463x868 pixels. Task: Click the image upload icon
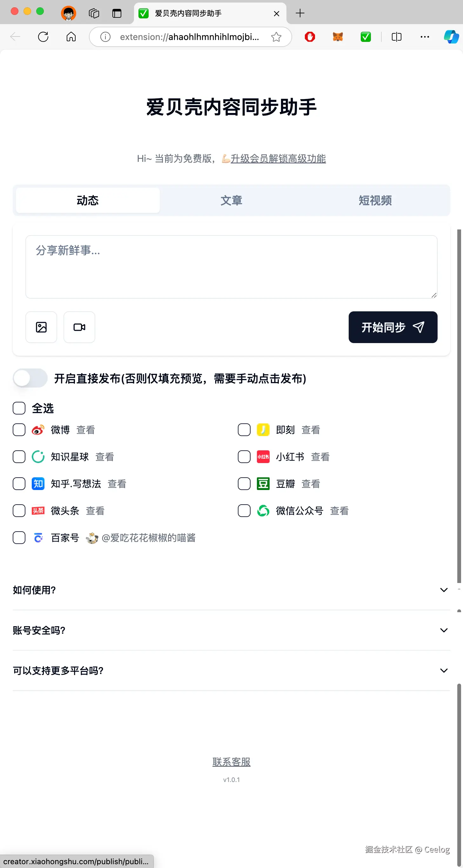coord(41,327)
